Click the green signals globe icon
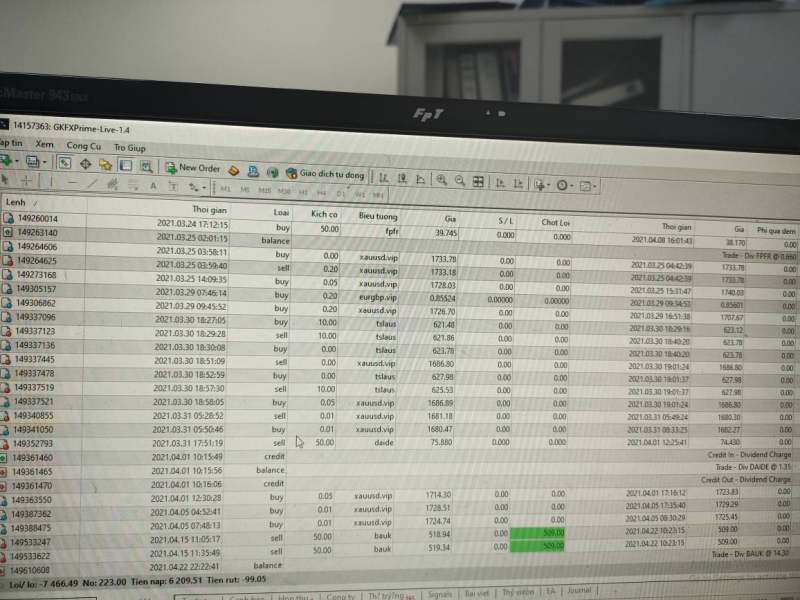 [272, 172]
